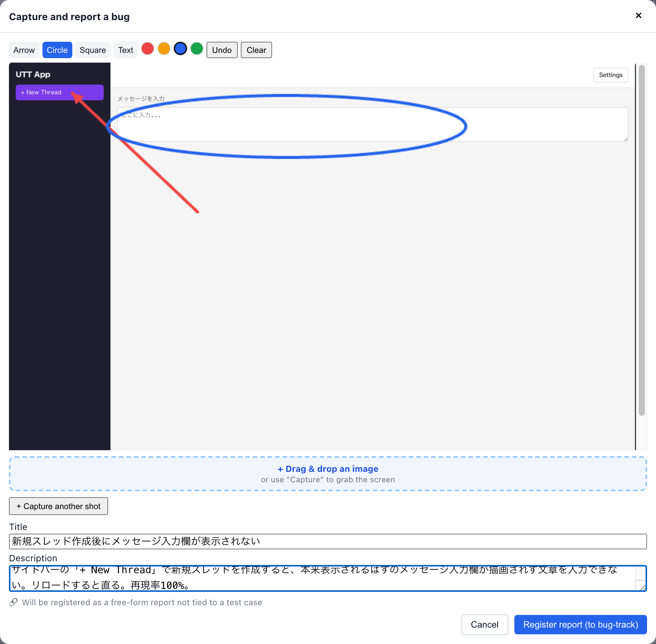Click Register report (to bug-track)

tap(581, 625)
